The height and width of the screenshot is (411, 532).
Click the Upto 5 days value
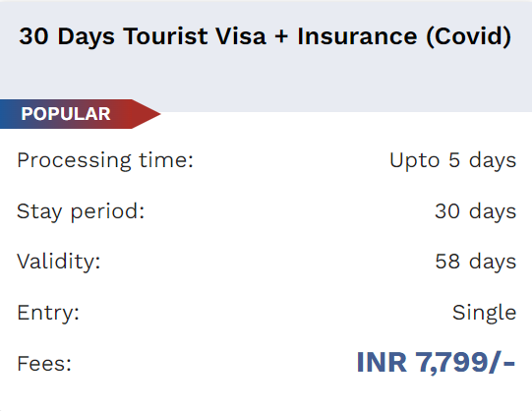click(x=453, y=160)
